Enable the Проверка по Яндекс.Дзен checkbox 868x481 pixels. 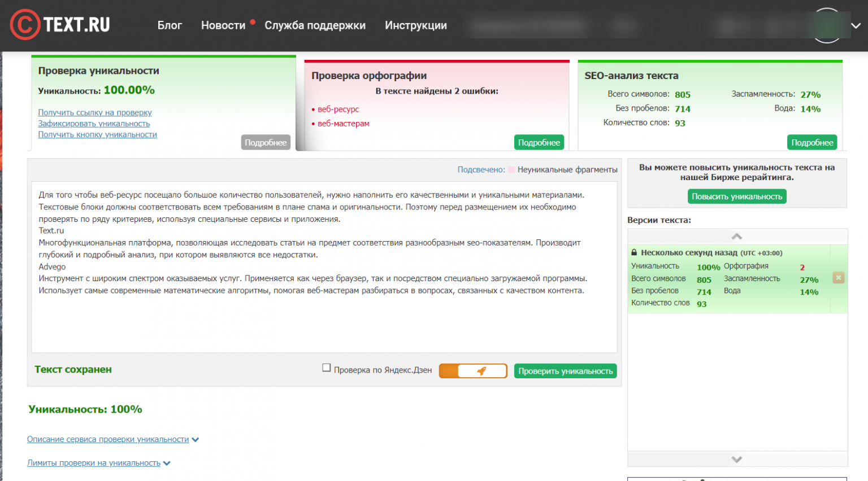(327, 368)
